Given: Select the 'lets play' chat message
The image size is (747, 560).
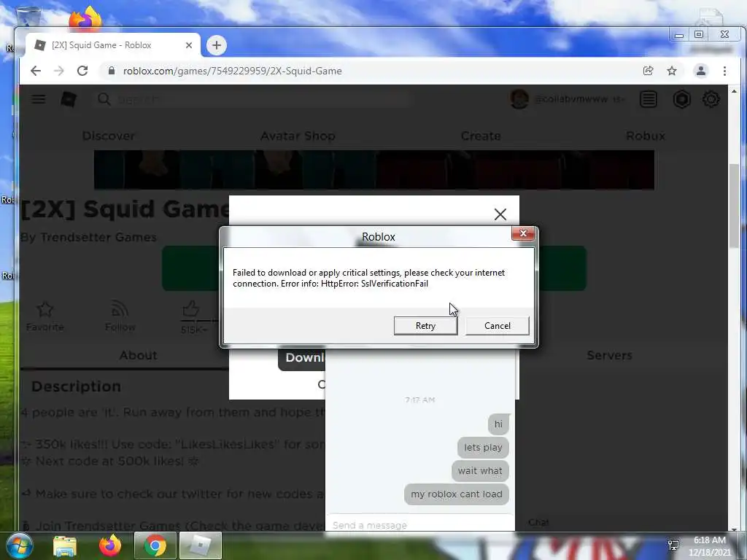Looking at the screenshot, I should point(483,448).
